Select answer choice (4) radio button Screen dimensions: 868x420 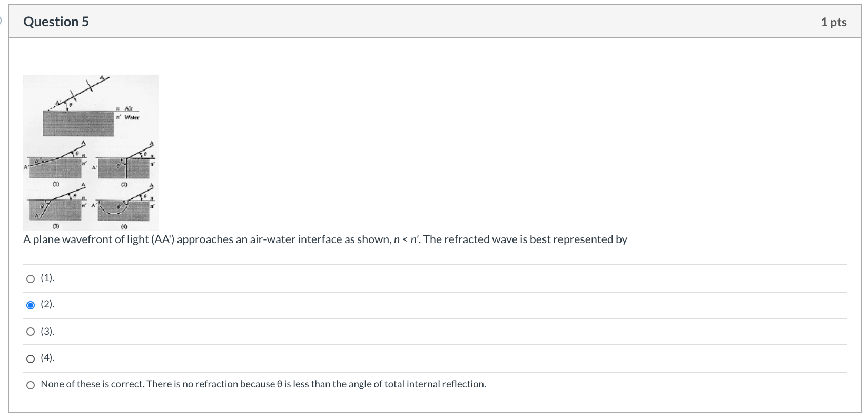point(30,358)
